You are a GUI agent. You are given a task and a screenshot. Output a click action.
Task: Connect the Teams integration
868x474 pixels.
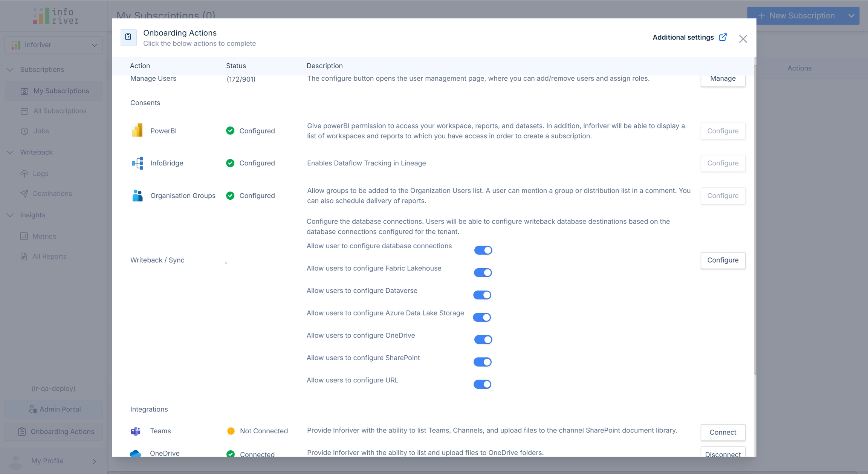point(723,432)
